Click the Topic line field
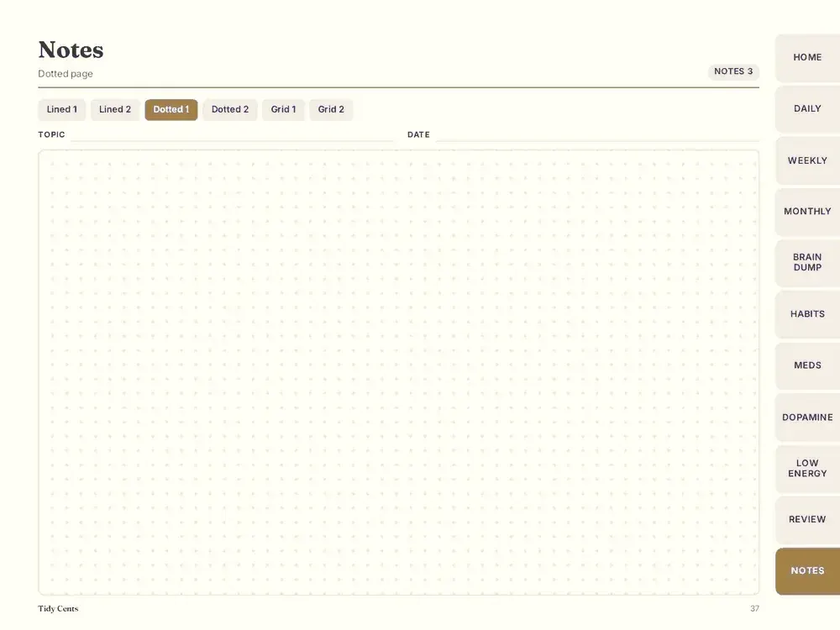 232,135
